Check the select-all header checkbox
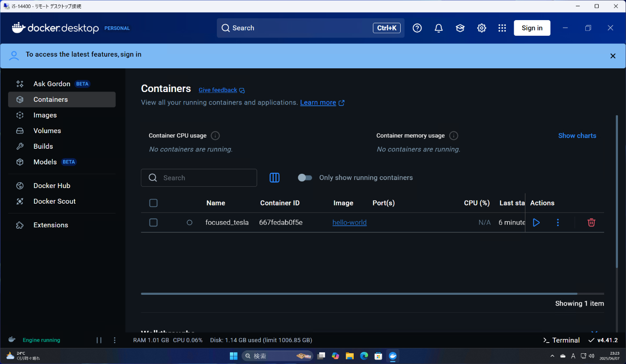 tap(153, 203)
